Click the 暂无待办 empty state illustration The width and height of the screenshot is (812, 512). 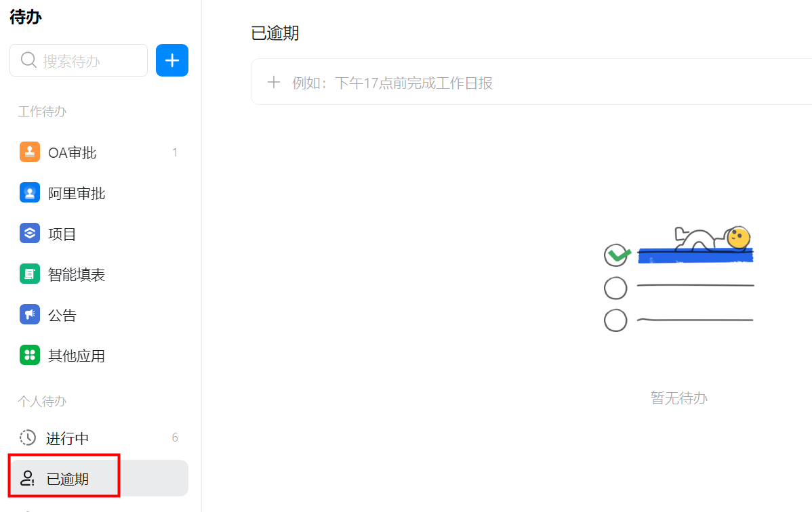coord(678,398)
